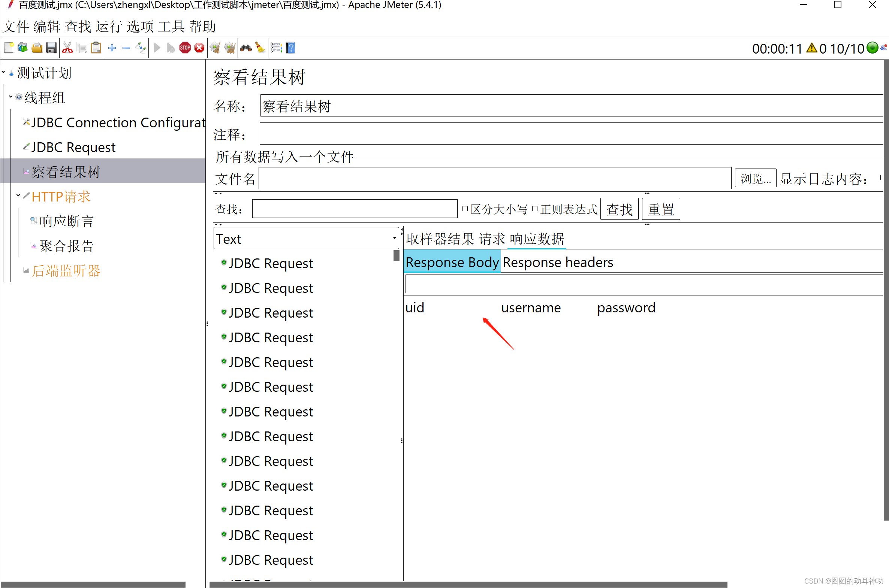Click the binoculars Search icon
Viewport: 889px width, 588px height.
click(246, 48)
